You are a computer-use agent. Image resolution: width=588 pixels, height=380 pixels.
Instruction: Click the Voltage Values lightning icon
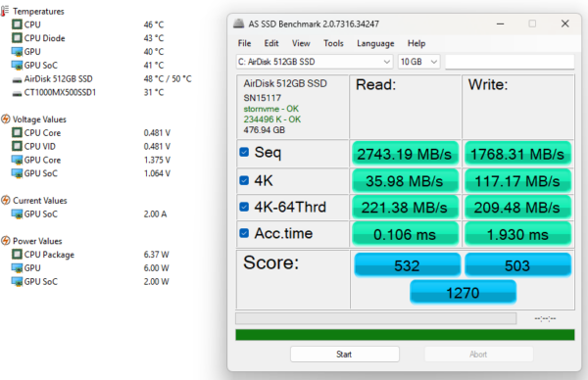click(5, 119)
